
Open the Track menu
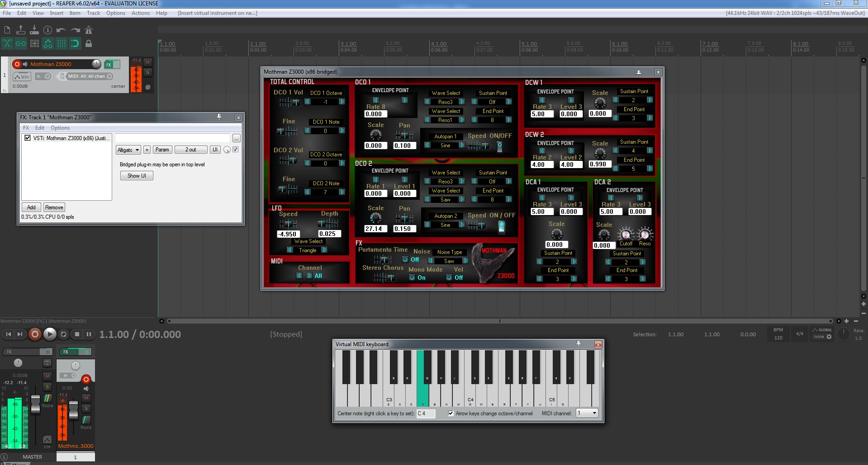click(93, 13)
